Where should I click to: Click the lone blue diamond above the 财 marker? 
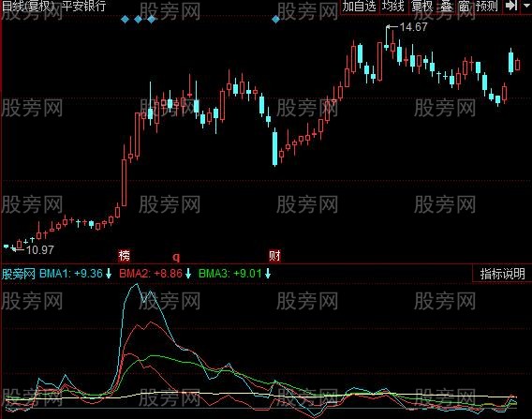276,20
